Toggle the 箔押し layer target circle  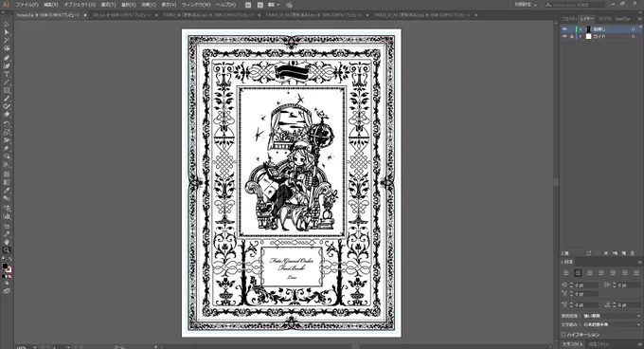point(634,29)
